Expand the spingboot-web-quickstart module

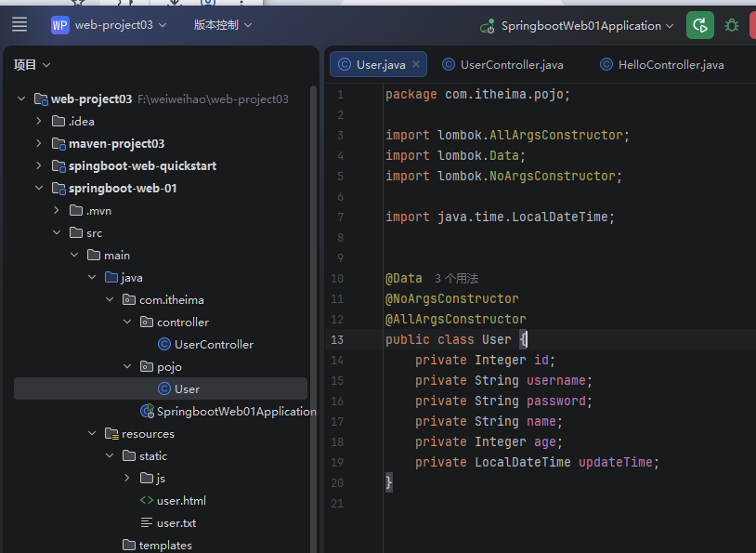[x=39, y=165]
